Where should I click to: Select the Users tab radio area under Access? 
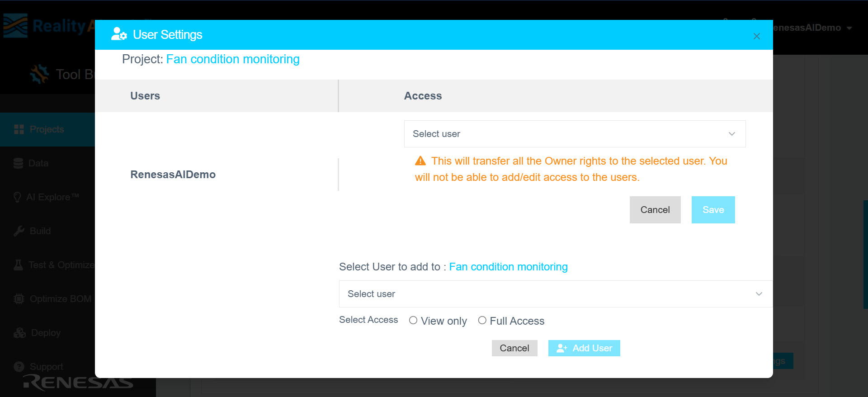(145, 96)
